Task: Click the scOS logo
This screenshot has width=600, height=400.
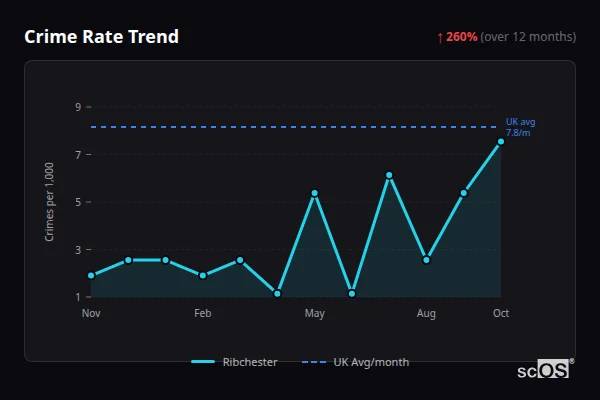Action: pyautogui.click(x=545, y=369)
